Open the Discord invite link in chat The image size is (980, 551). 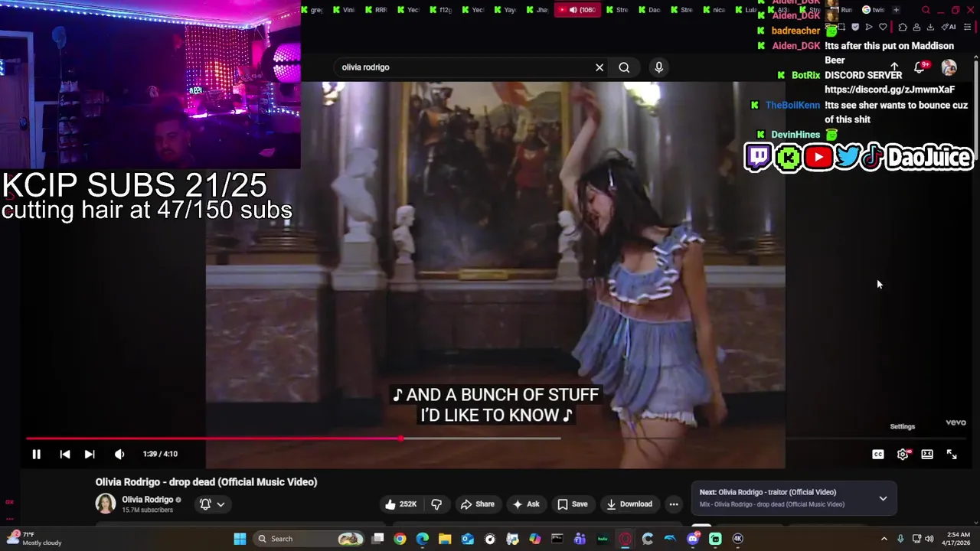point(890,90)
